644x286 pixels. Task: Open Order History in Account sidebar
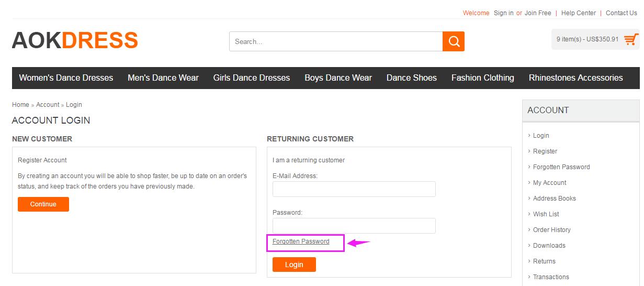[552, 230]
